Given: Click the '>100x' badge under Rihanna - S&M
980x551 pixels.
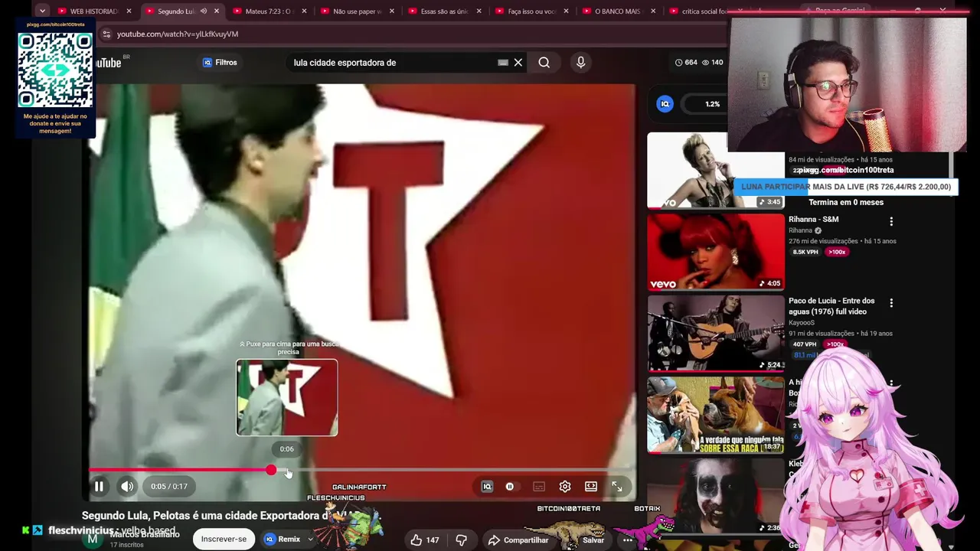Looking at the screenshot, I should tap(836, 252).
